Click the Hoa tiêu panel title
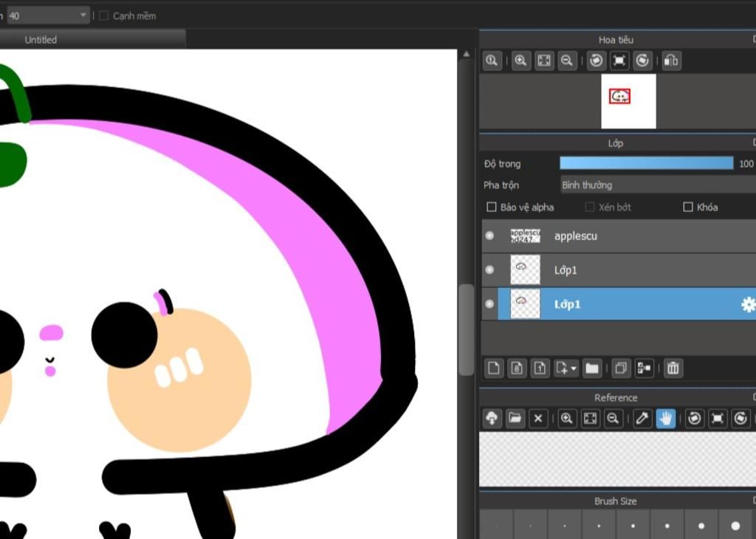This screenshot has height=539, width=756. coord(616,40)
